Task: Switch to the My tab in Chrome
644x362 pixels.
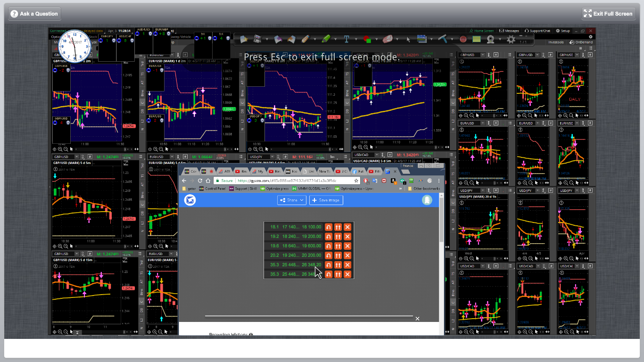Action: pyautogui.click(x=258, y=171)
